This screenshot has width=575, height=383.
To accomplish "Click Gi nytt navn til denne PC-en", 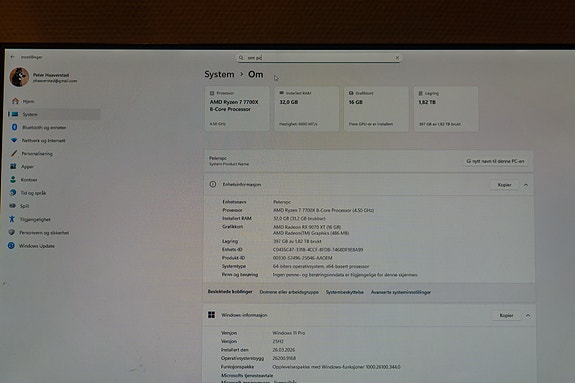I will pyautogui.click(x=495, y=161).
